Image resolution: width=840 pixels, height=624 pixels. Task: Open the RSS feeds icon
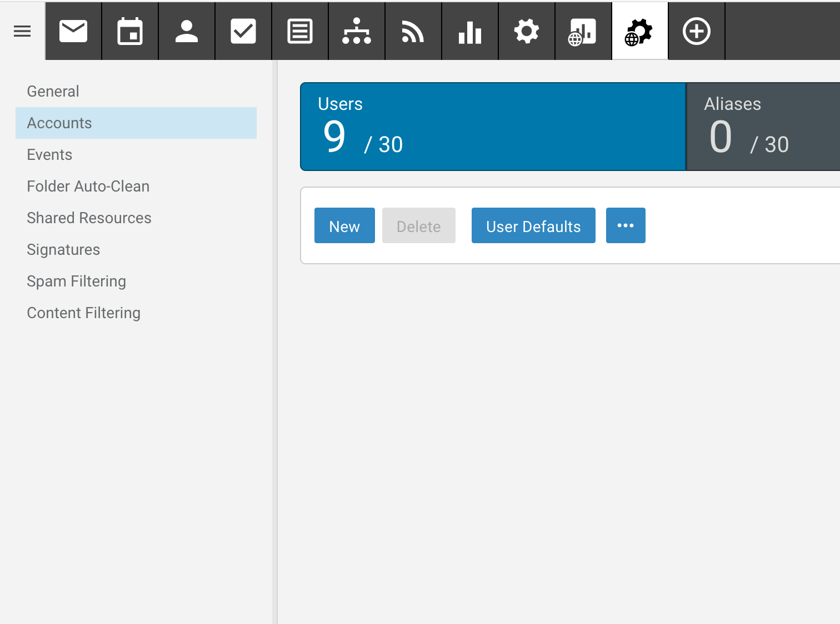click(413, 31)
